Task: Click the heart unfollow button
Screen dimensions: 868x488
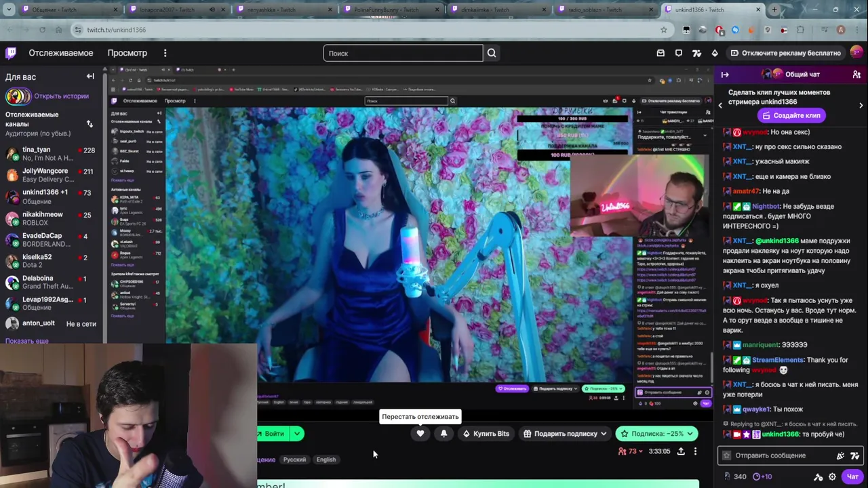Action: [420, 434]
